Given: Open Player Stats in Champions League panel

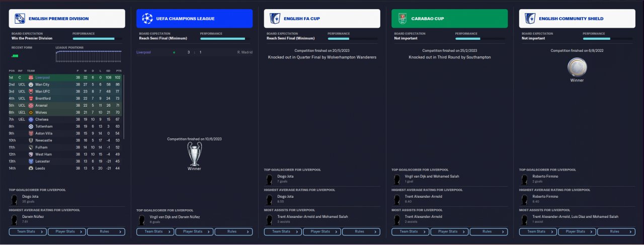Looking at the screenshot, I should [x=195, y=231].
